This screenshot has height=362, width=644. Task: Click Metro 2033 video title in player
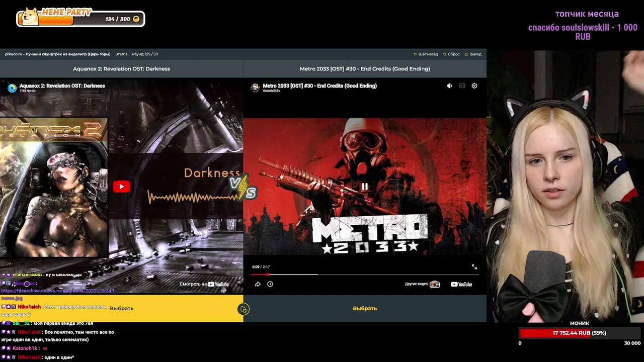click(x=319, y=86)
